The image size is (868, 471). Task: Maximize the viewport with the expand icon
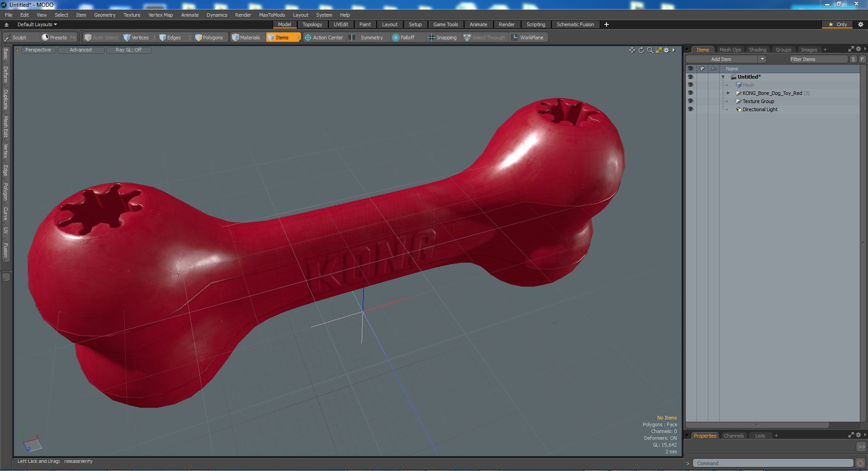pyautogui.click(x=659, y=50)
